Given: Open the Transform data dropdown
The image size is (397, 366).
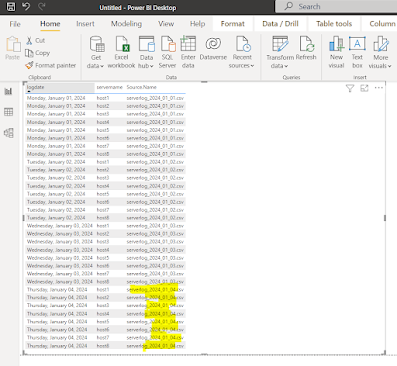Looking at the screenshot, I should click(x=280, y=52).
